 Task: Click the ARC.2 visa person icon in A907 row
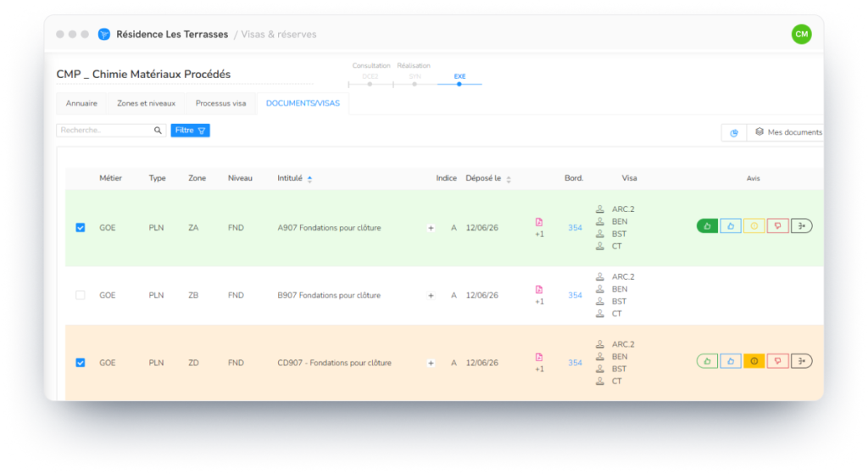tap(599, 209)
